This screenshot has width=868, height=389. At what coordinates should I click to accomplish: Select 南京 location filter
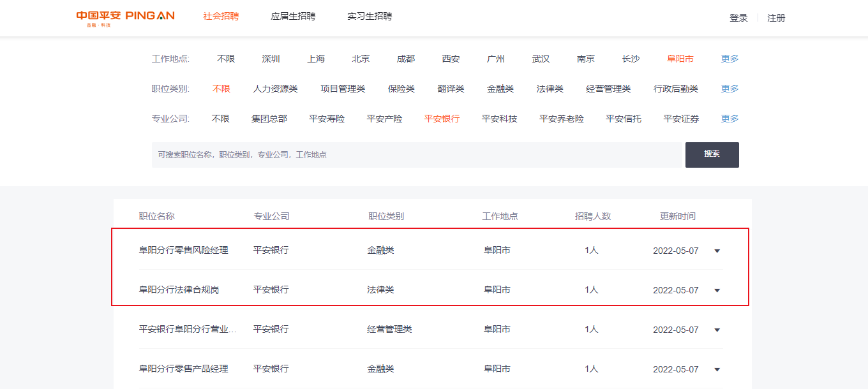(x=585, y=59)
